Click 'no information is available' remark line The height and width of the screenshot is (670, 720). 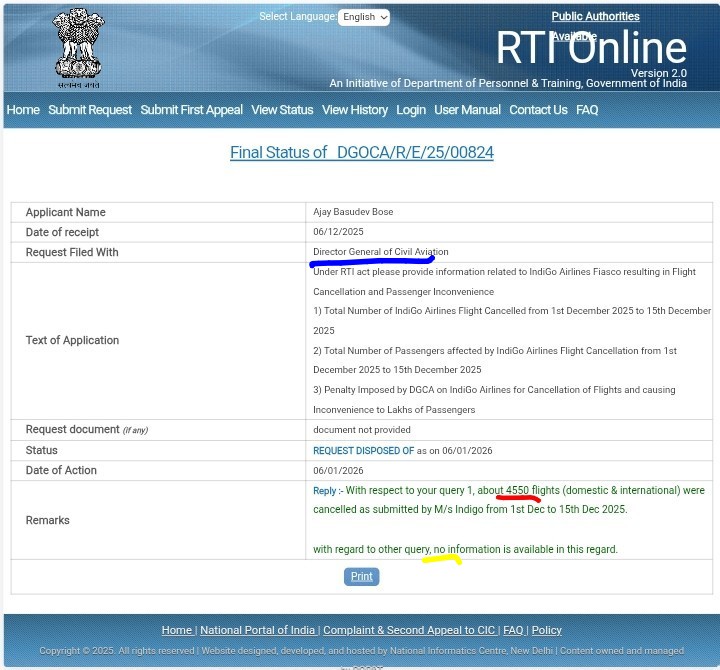click(465, 549)
